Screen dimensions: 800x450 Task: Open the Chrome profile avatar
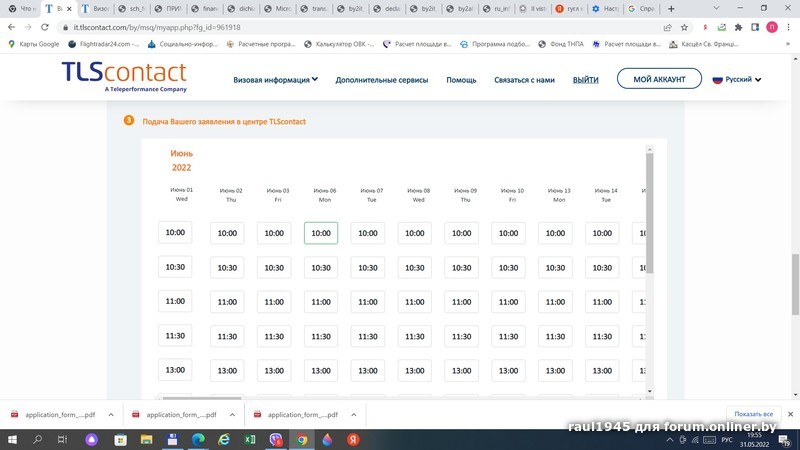pos(772,28)
